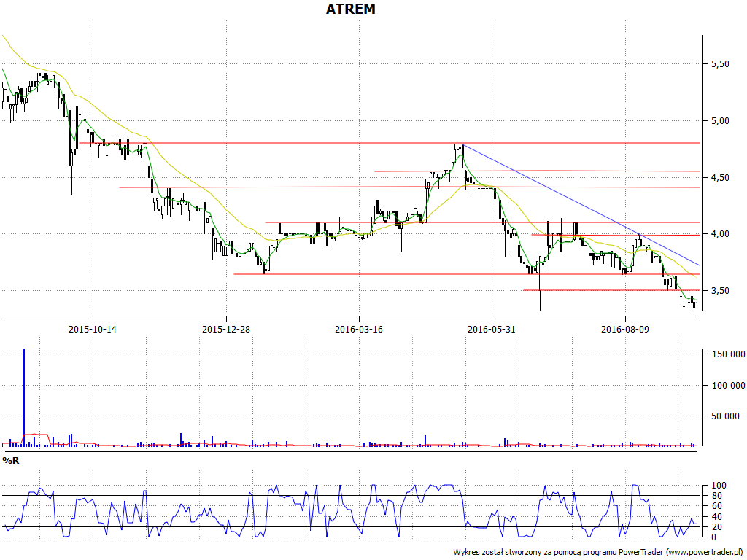Select the 2016-08-09 date label

[625, 329]
